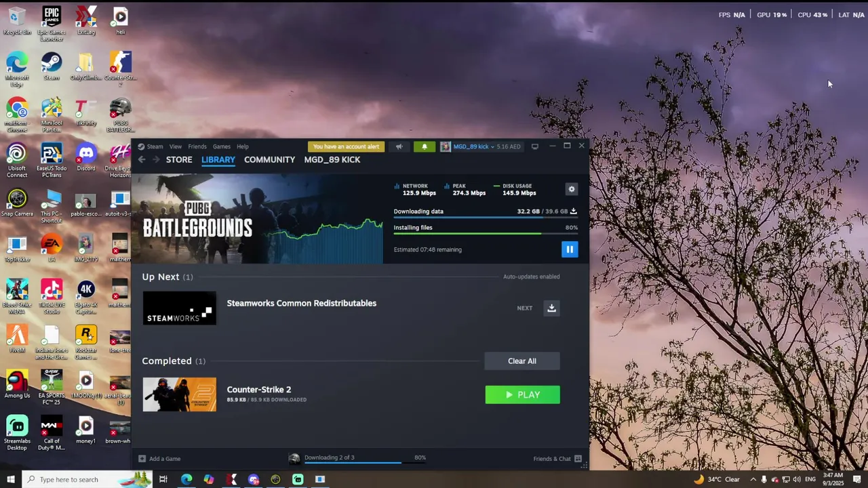Click the taskbar search box
868x488 pixels.
87,480
